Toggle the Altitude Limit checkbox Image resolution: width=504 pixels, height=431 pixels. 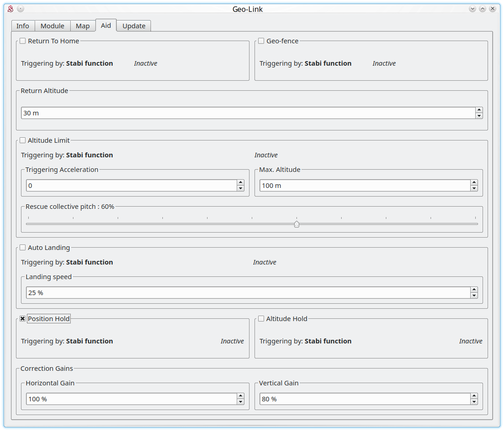pos(23,140)
